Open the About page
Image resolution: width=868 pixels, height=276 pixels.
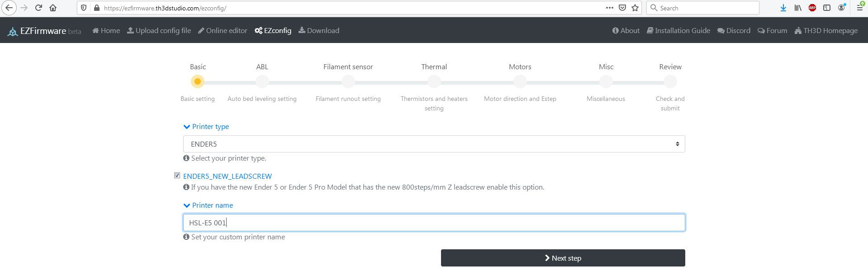pos(626,31)
